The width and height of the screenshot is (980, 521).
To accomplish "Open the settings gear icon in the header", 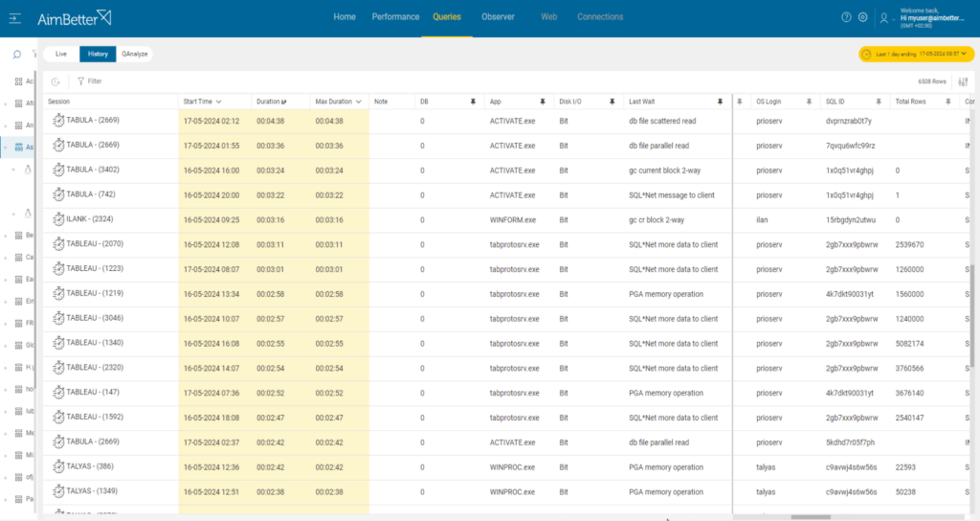I will point(863,17).
